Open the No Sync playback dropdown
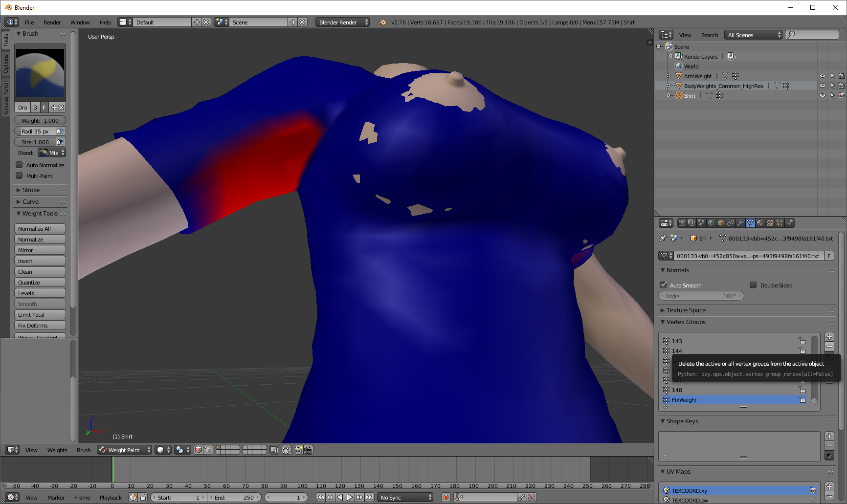The height and width of the screenshot is (504, 847). click(406, 497)
